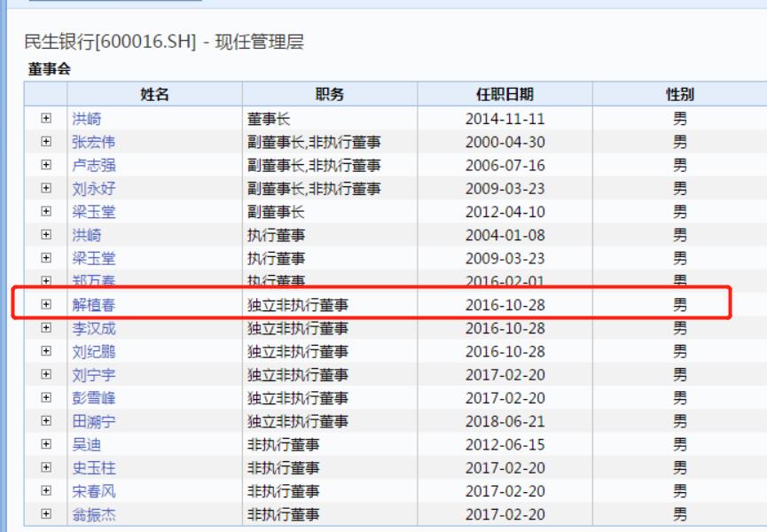This screenshot has width=767, height=532.
Task: Open the 田溯宁 name link
Action: click(x=93, y=421)
